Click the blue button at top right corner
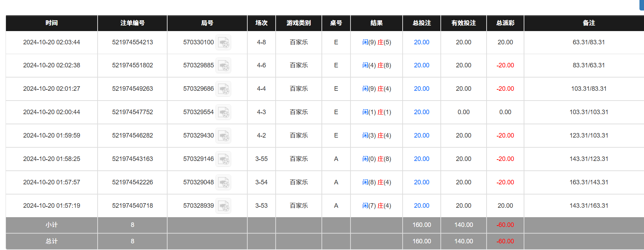Image resolution: width=644 pixels, height=250 pixels. (x=642, y=5)
